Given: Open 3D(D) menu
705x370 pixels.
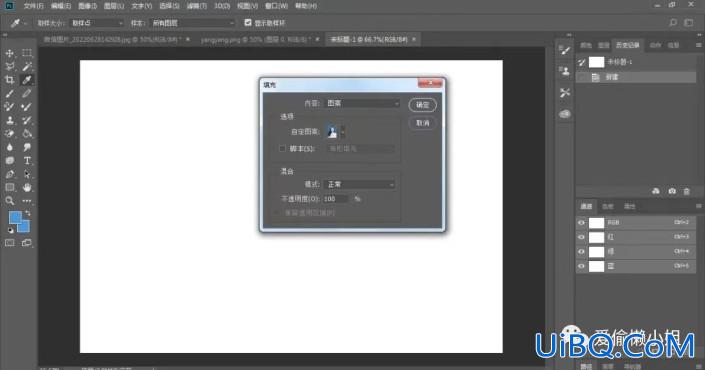Looking at the screenshot, I should pyautogui.click(x=222, y=6).
